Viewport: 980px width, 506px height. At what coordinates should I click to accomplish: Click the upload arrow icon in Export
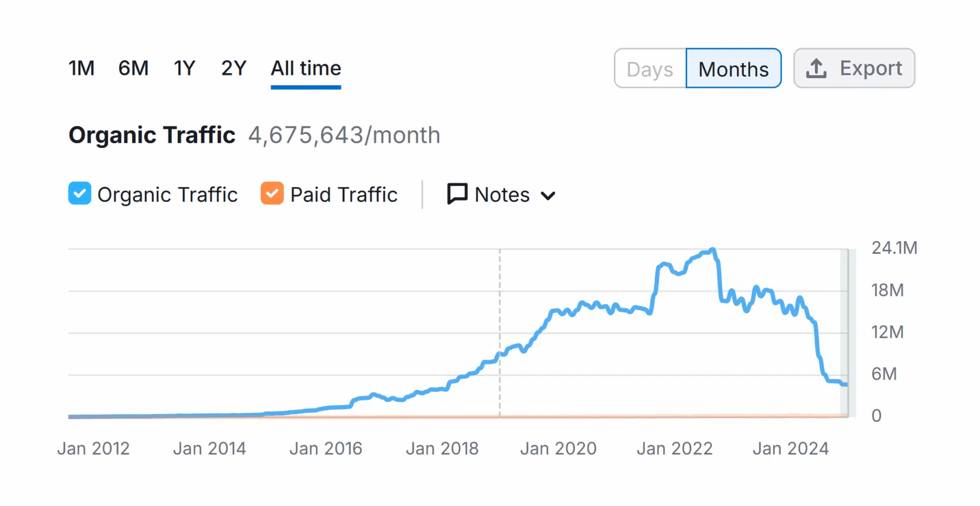point(816,68)
